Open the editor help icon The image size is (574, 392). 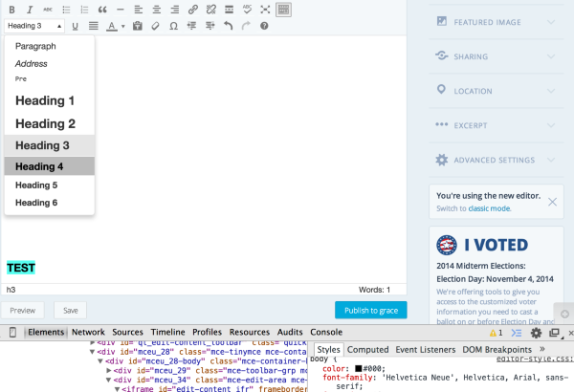point(264,26)
